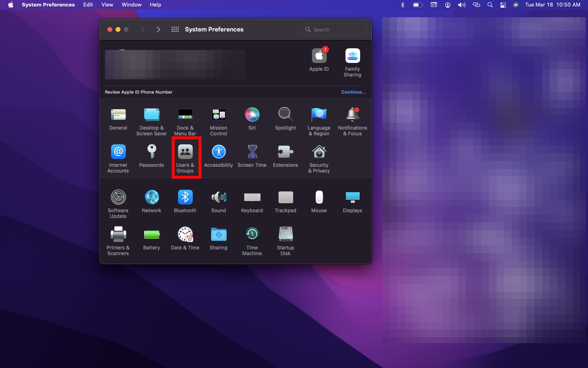Open the Apple menu

pyautogui.click(x=11, y=5)
